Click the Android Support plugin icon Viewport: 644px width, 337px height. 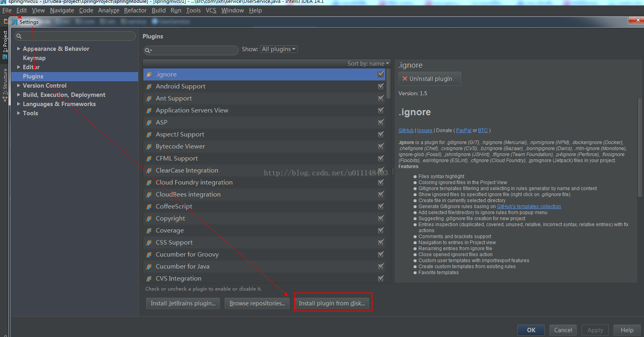[149, 86]
